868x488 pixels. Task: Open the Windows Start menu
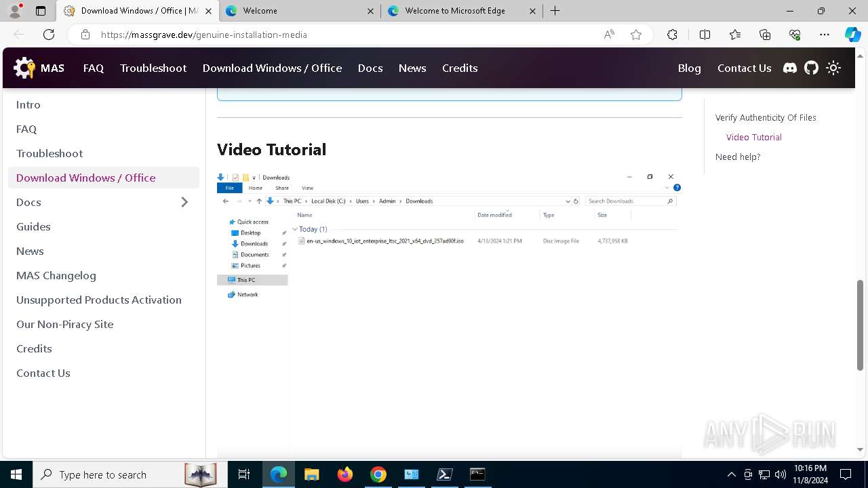tap(16, 474)
